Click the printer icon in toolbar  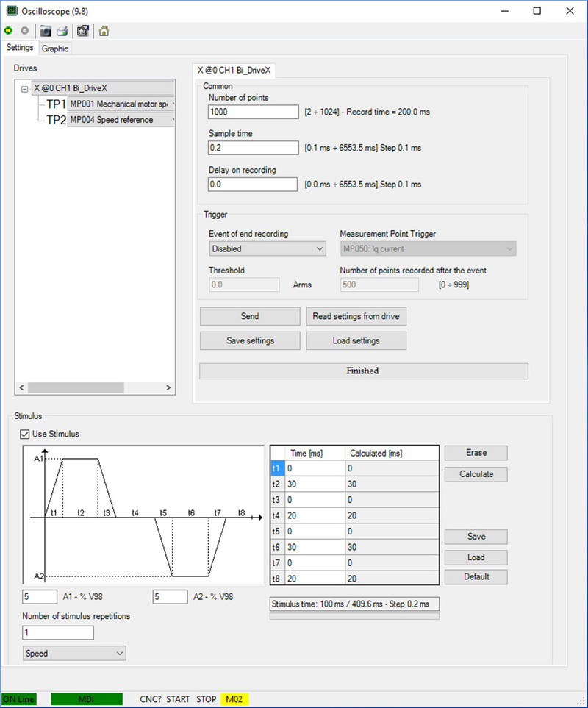[x=62, y=31]
